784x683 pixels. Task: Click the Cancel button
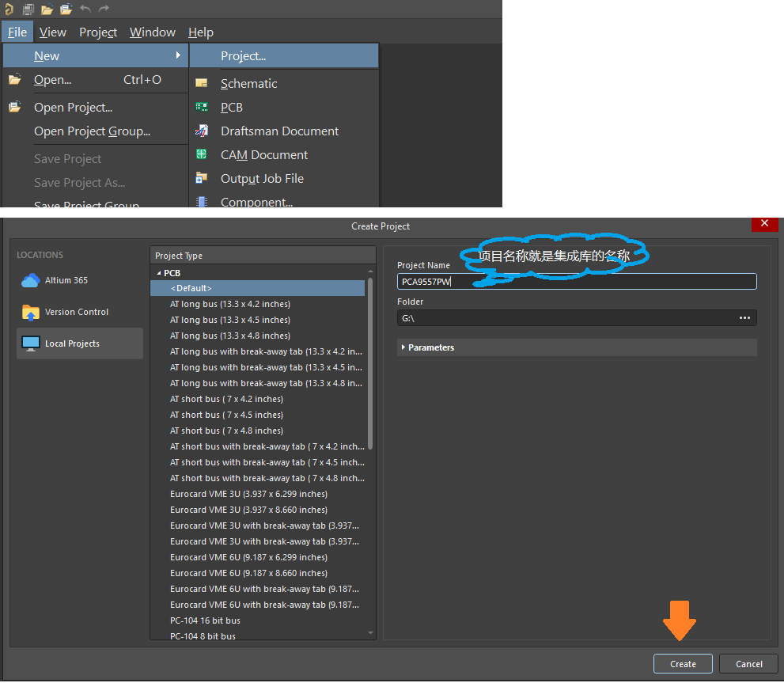coord(748,664)
